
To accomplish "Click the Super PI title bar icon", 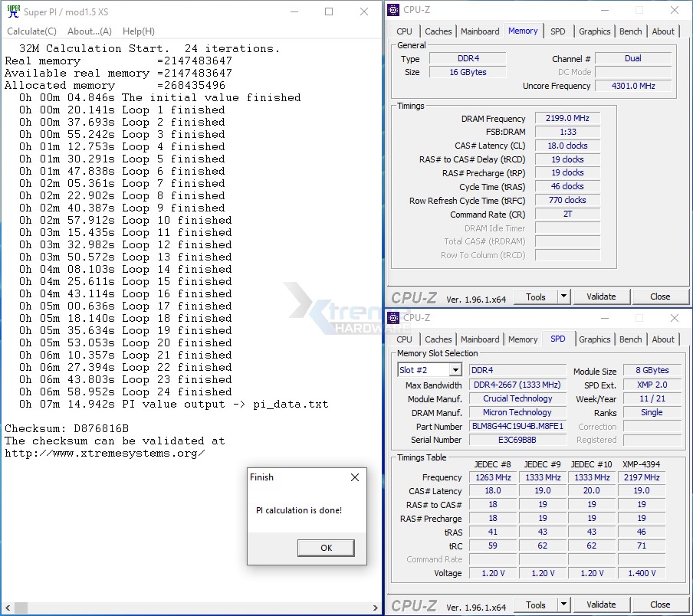I will (x=13, y=11).
